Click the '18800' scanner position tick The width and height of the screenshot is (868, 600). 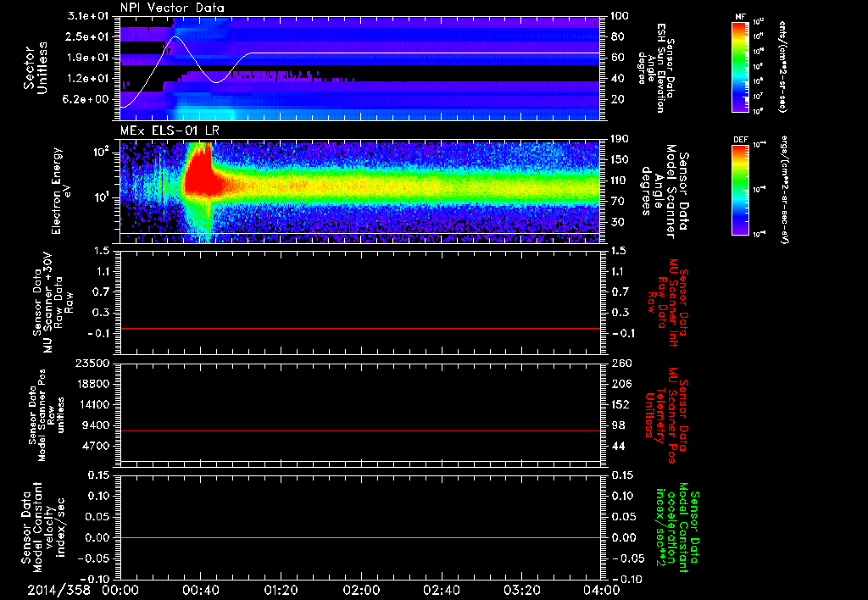click(93, 384)
